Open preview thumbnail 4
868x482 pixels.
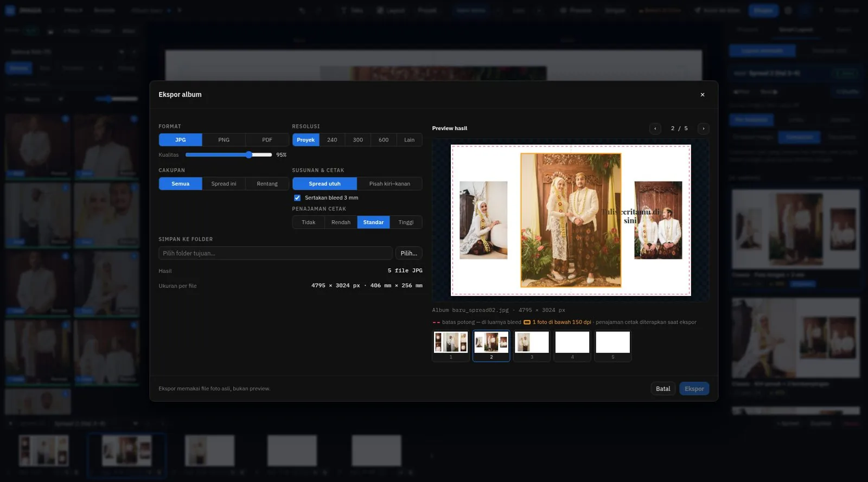click(x=572, y=345)
